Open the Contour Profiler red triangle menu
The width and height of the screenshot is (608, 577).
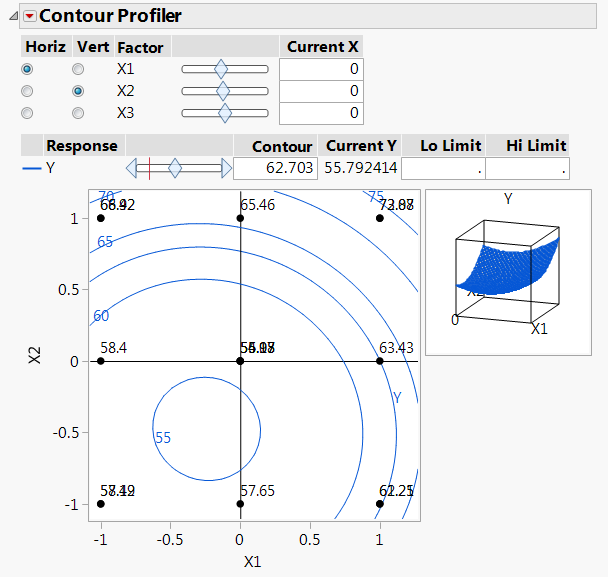point(29,16)
